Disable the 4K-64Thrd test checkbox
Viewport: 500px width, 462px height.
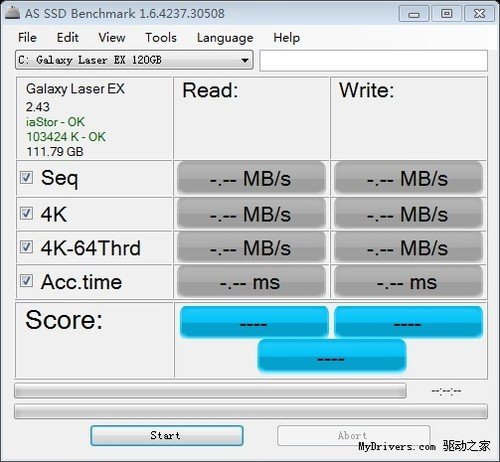(x=26, y=247)
